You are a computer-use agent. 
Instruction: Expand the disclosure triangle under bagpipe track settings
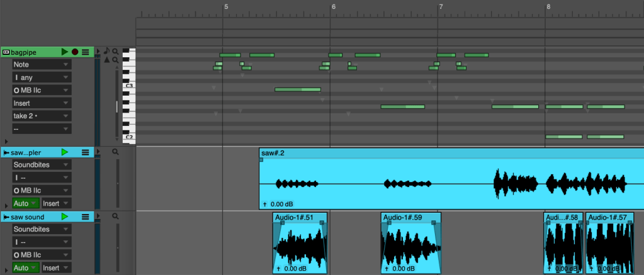[6, 142]
